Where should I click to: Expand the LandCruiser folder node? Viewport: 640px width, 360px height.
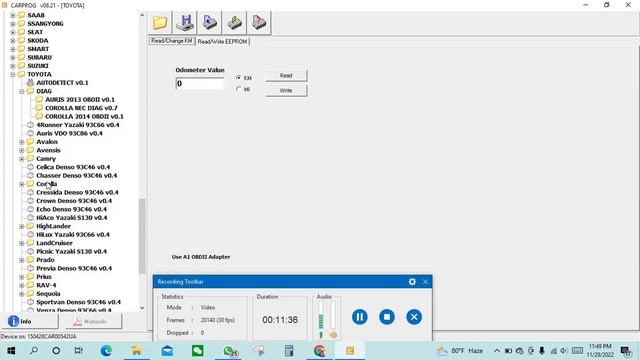tap(22, 243)
